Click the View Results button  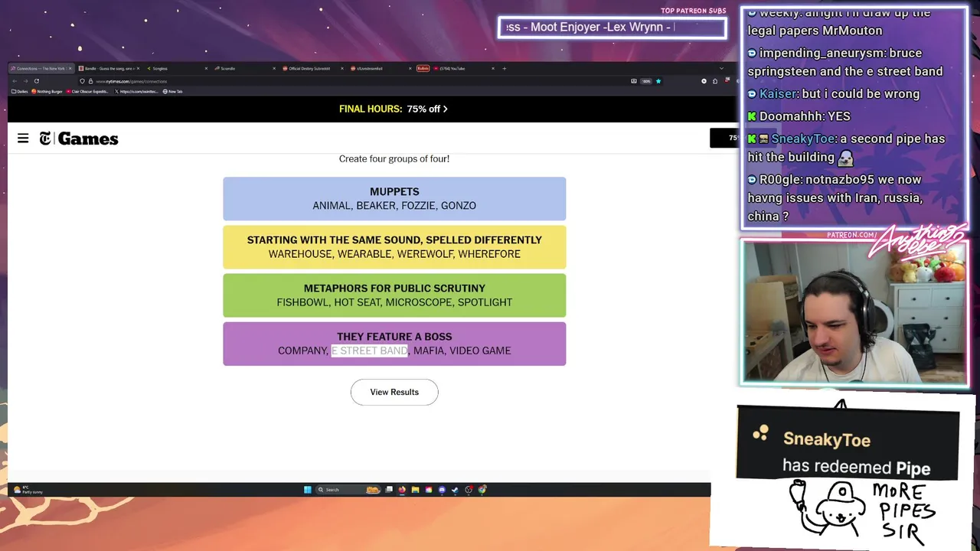pyautogui.click(x=394, y=392)
